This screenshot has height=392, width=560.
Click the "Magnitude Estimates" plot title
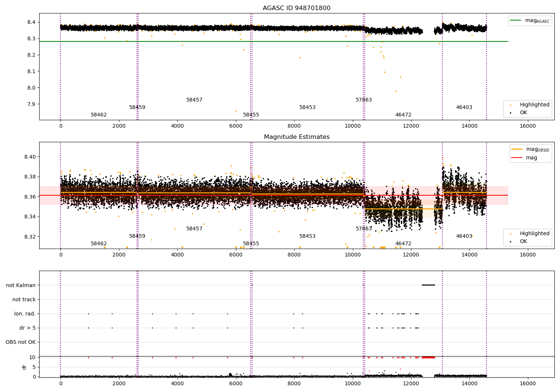point(296,137)
